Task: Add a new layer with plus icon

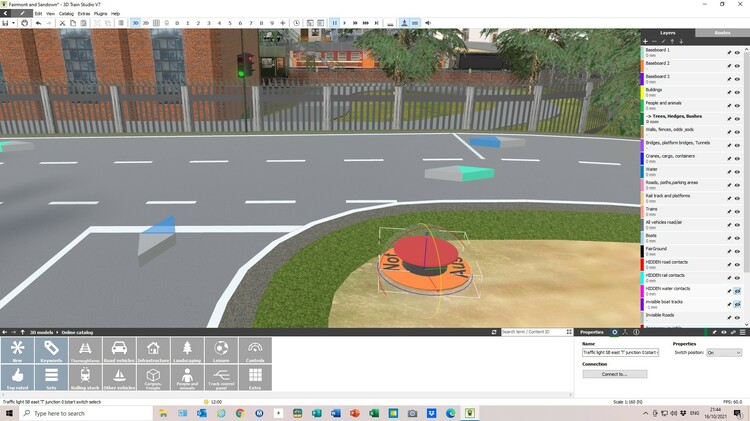Action: [x=645, y=42]
